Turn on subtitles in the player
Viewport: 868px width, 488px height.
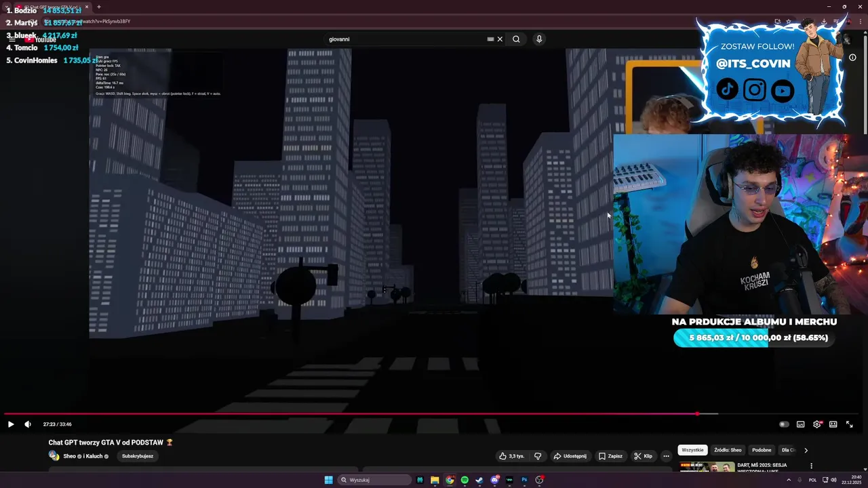pos(800,424)
